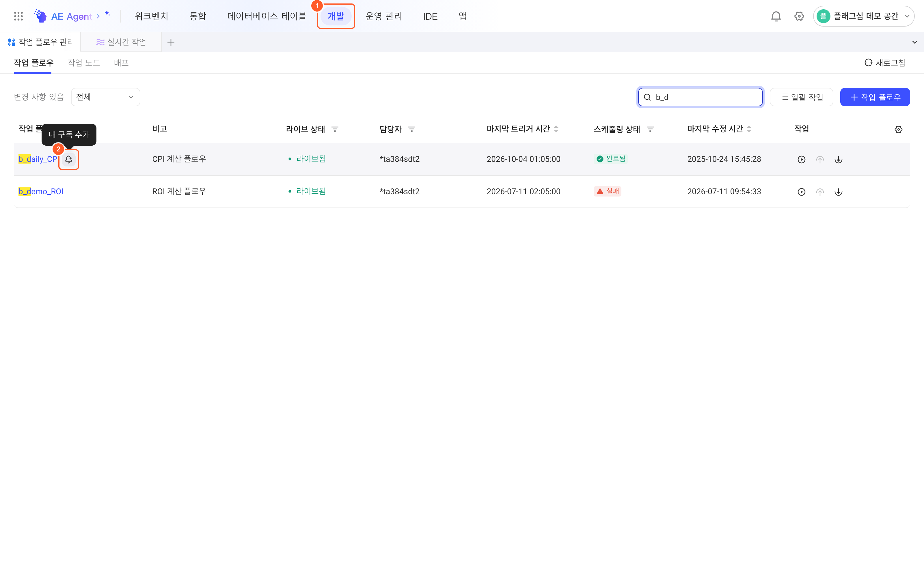
Task: Open the 전체 change filter dropdown
Action: [105, 97]
